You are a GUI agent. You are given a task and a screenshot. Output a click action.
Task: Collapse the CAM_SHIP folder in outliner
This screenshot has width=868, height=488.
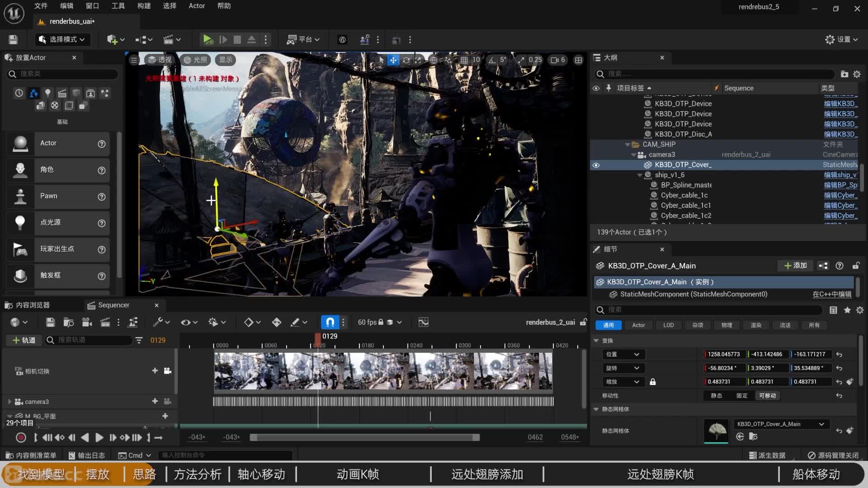627,145
